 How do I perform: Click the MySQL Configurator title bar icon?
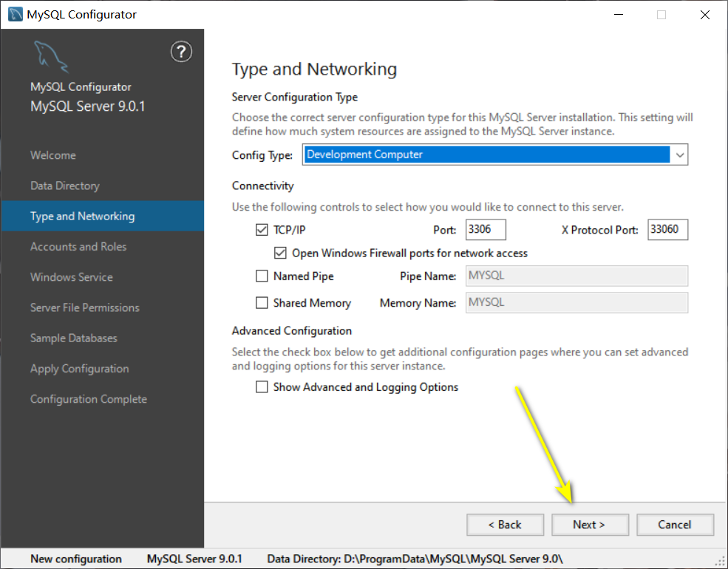point(16,14)
